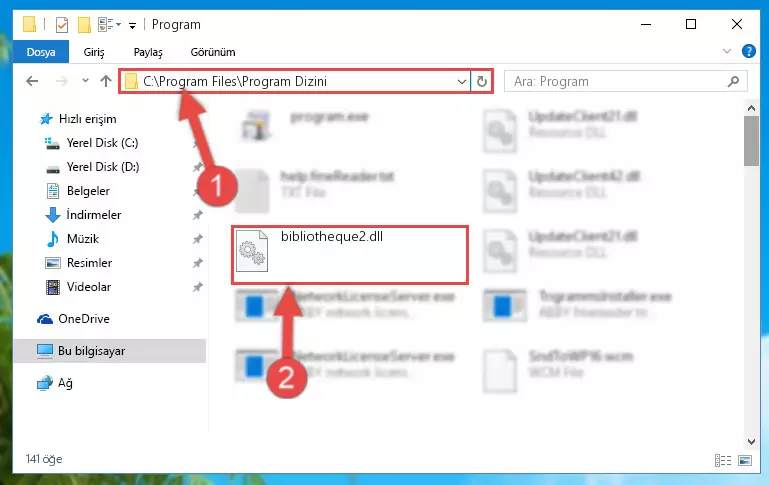Select Bu bilgisayar in navigation pane

coord(109,351)
